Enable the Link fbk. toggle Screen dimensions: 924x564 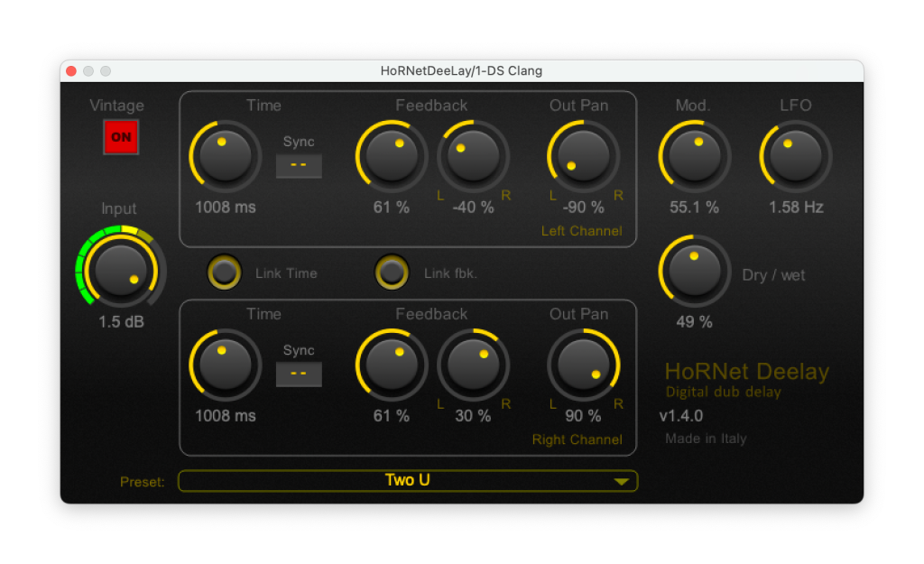click(392, 273)
